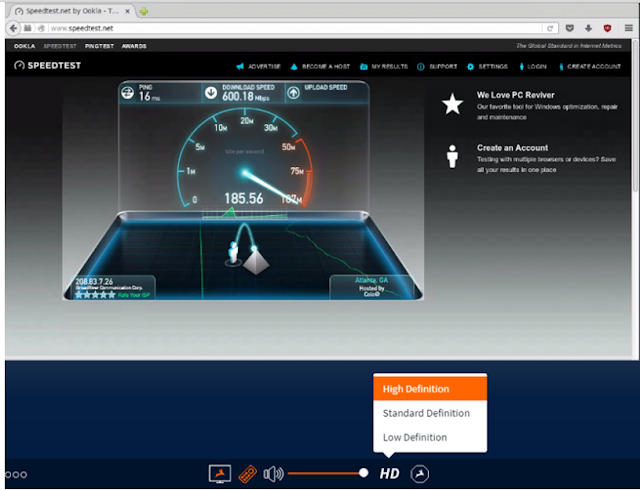Click the megaphone icon beside ADVERTISE
The image size is (640, 490).
pos(240,67)
